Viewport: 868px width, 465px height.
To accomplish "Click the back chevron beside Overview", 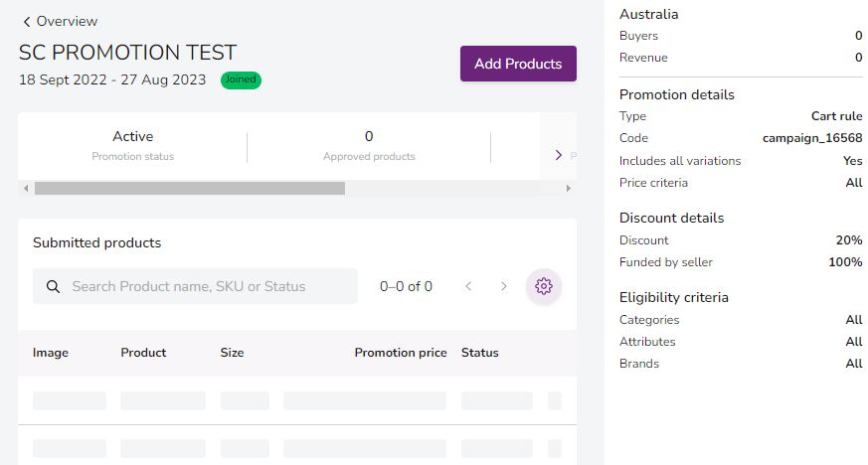I will click(27, 22).
